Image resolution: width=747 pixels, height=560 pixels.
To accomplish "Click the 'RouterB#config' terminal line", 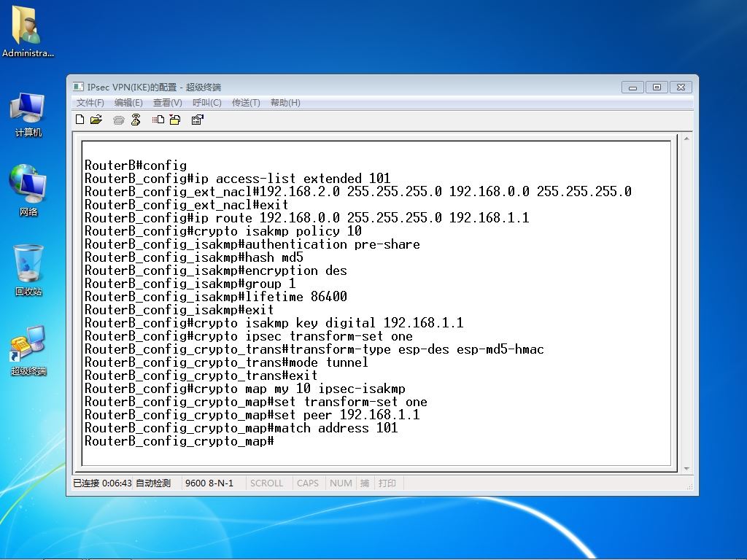I will (136, 166).
